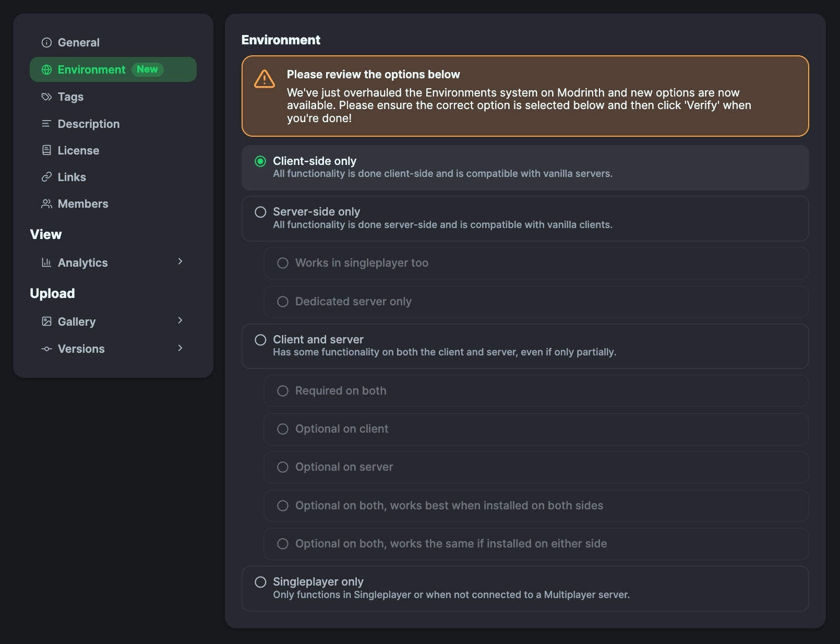Open the Versions section
The image size is (840, 644).
click(81, 349)
